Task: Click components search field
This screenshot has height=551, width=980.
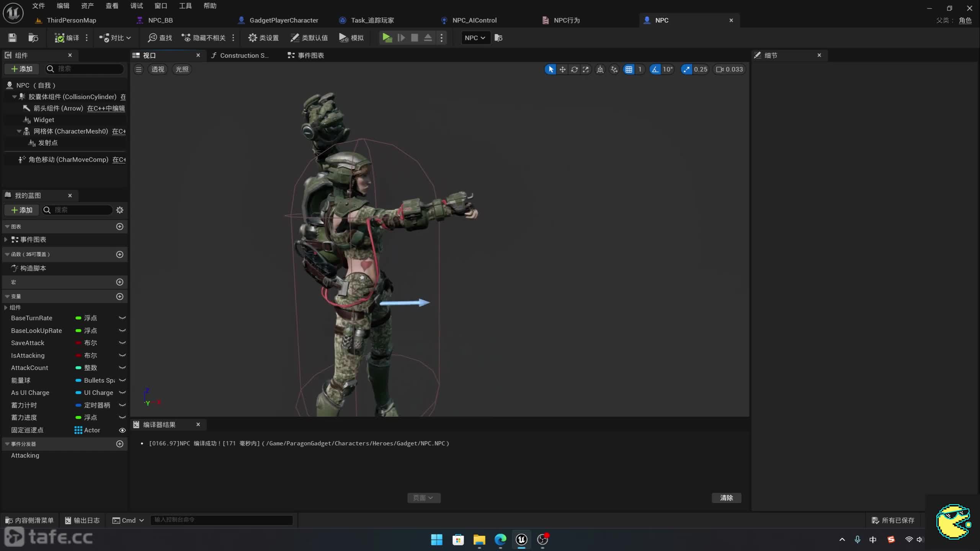Action: pyautogui.click(x=85, y=69)
